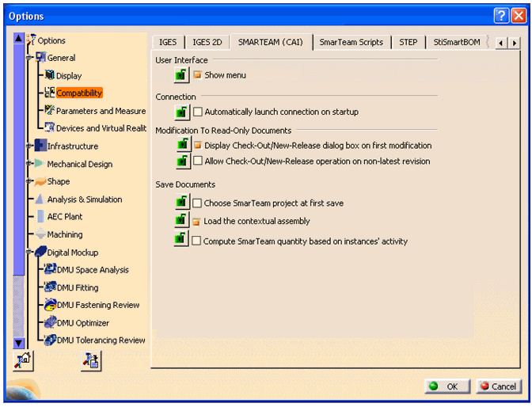Check Compute SmarTeam quantity based on instances' activity

click(x=198, y=241)
